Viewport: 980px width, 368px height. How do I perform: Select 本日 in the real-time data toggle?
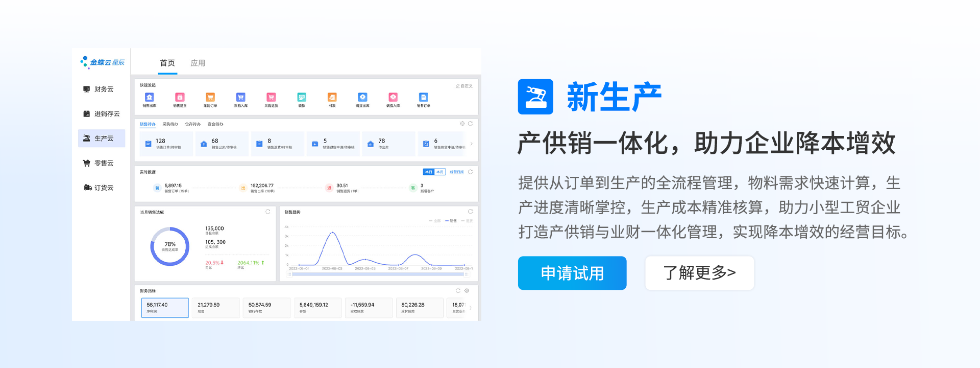pos(428,172)
